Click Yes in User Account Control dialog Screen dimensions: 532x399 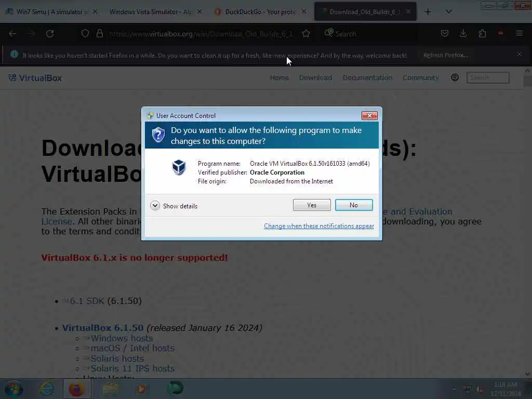(x=312, y=205)
